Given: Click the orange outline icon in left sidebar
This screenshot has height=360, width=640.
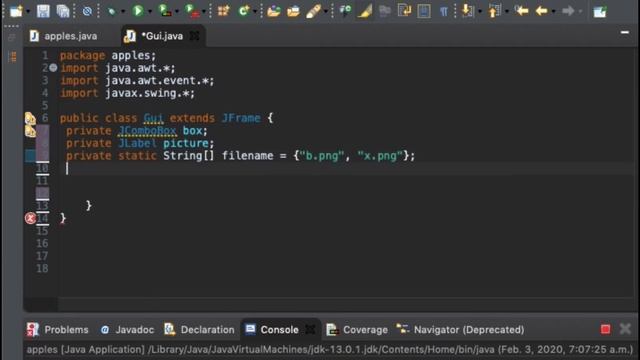Looking at the screenshot, I should 12,57.
